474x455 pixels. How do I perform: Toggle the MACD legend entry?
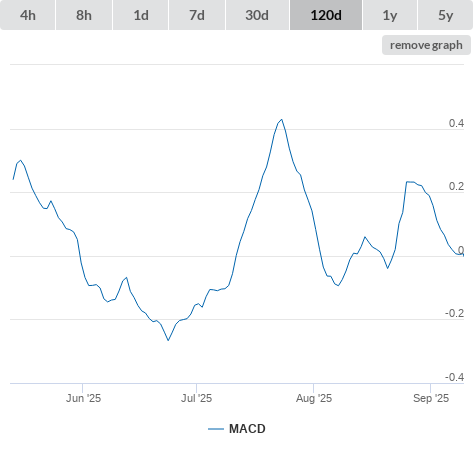(x=237, y=429)
